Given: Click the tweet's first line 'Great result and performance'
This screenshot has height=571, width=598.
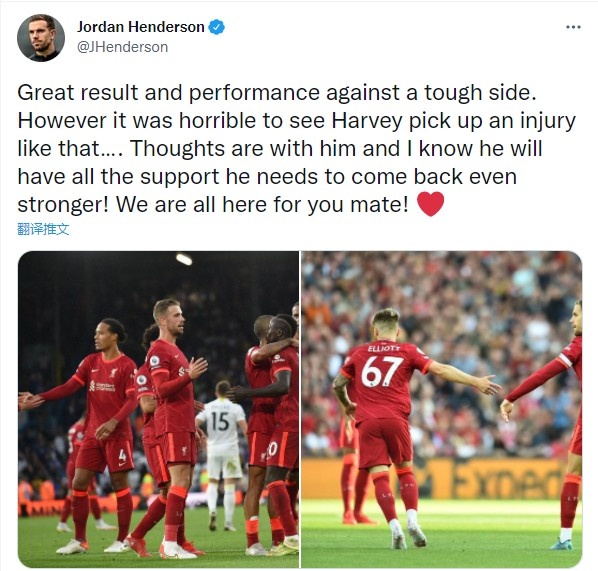Looking at the screenshot, I should click(168, 93).
